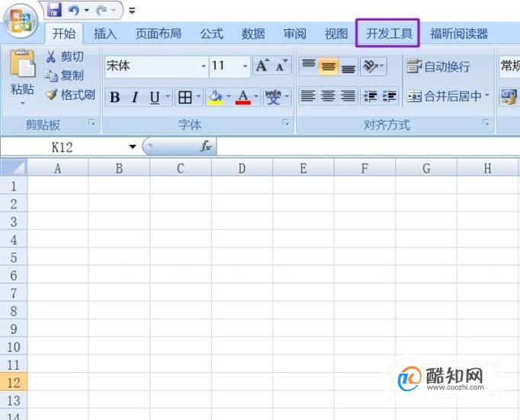The height and width of the screenshot is (420, 520).
Task: Select row 5 header
Action: click(x=14, y=258)
